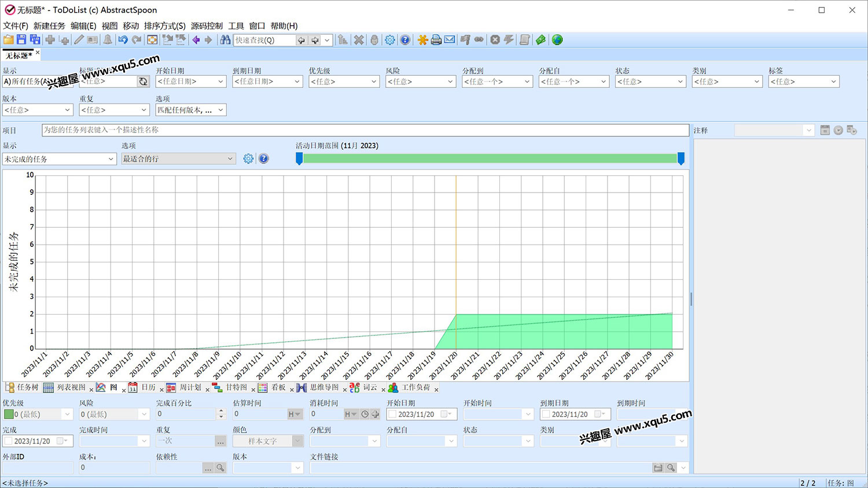Click the calendar icon in the 注释 toolbar
Screen dimensions: 868x488
(825, 130)
